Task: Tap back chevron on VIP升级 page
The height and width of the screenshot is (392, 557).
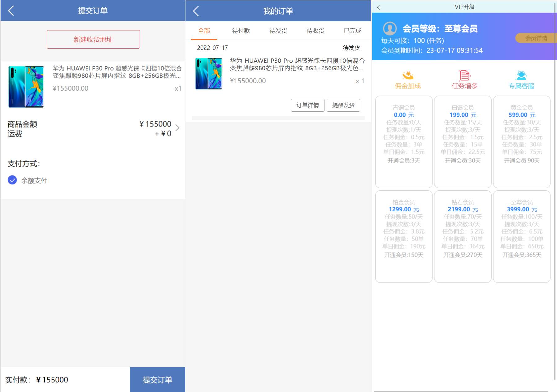Action: (378, 7)
